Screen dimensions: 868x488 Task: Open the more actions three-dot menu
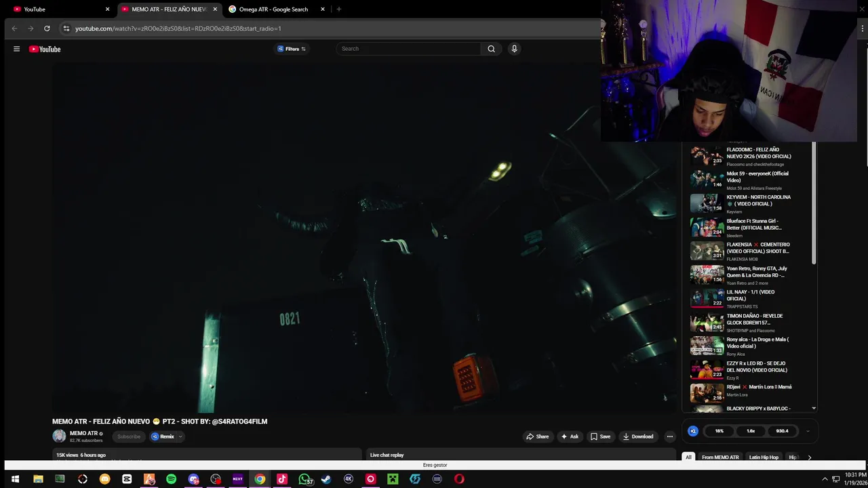pyautogui.click(x=670, y=436)
